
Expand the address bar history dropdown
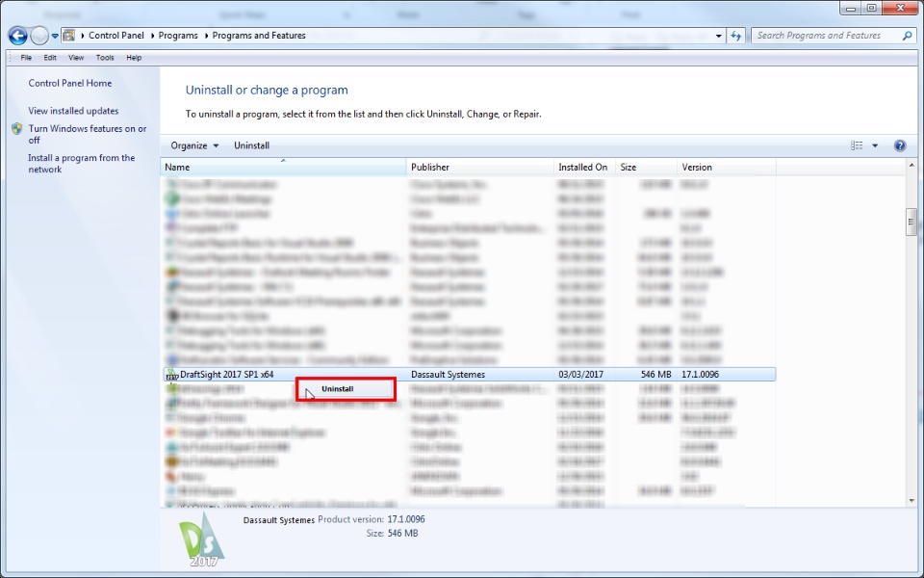click(x=718, y=36)
